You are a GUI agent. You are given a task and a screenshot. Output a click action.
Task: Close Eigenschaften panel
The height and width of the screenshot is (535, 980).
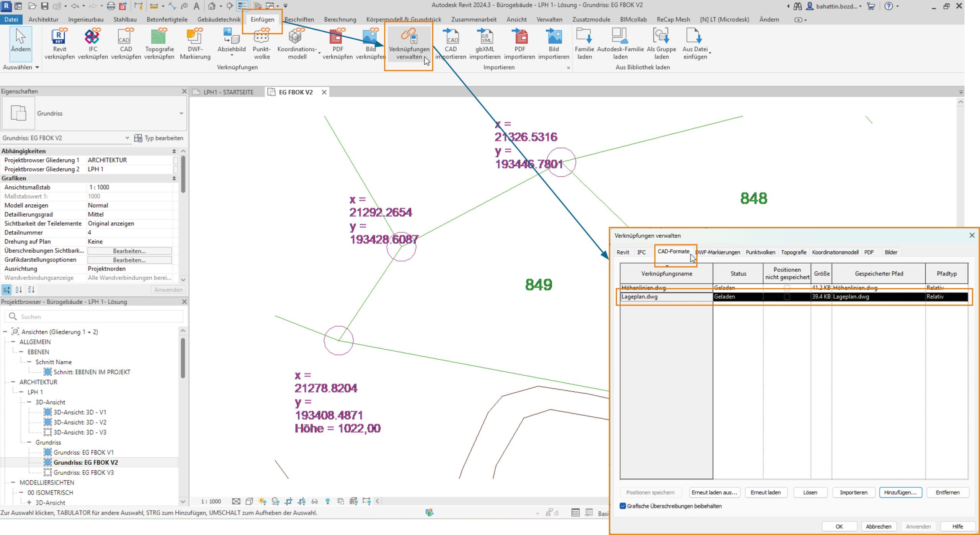(184, 91)
